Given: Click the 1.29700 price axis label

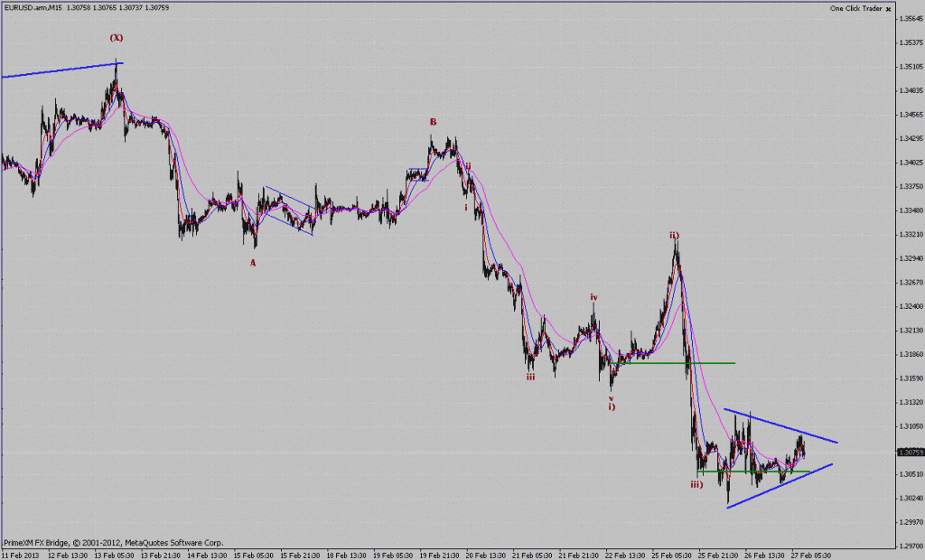Looking at the screenshot, I should pos(911,546).
